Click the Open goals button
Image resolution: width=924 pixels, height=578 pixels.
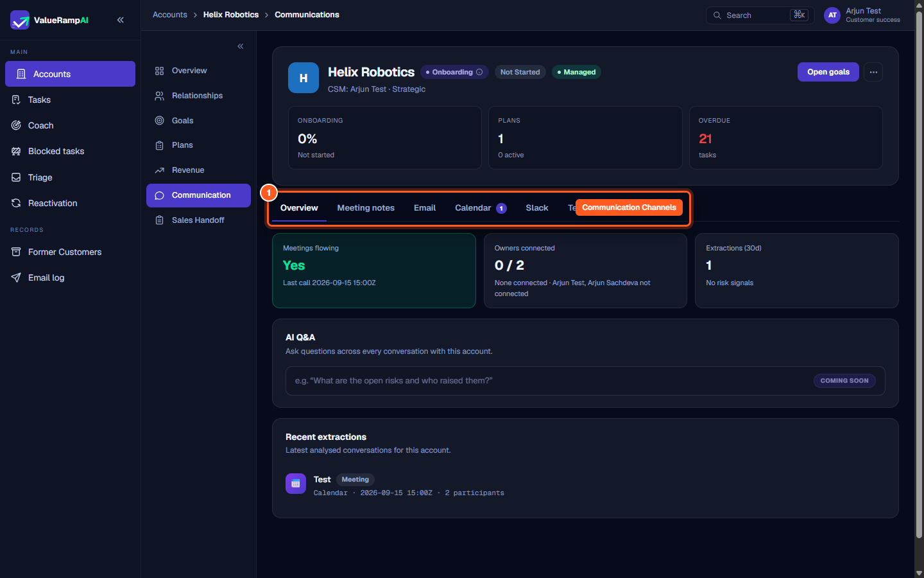828,72
